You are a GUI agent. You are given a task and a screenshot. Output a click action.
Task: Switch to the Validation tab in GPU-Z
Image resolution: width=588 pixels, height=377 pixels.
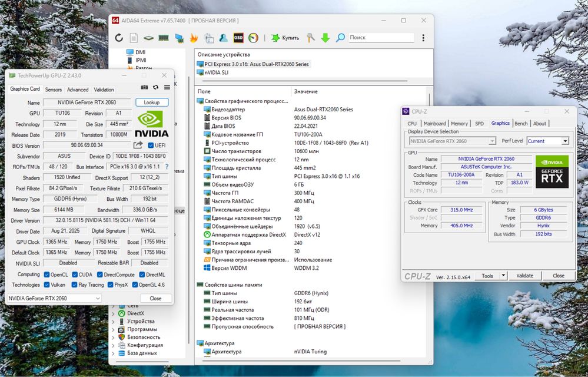pyautogui.click(x=104, y=90)
